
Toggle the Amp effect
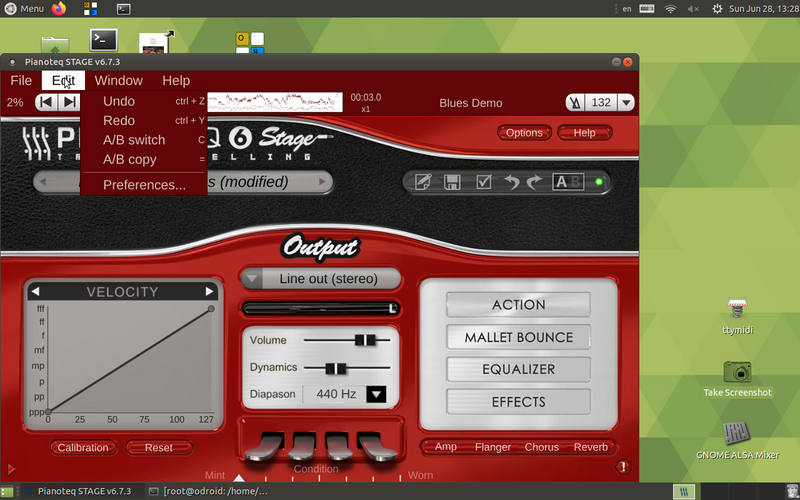(x=445, y=446)
